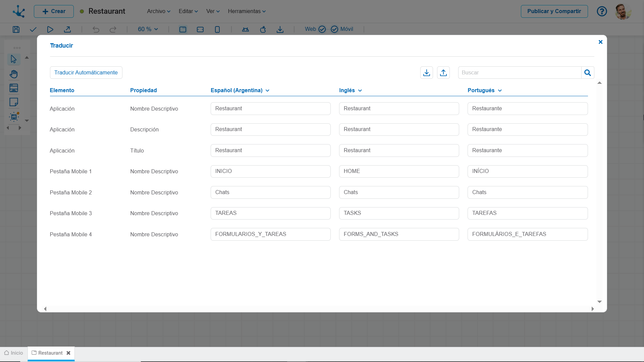Expand the Inglés column dropdown
Screen dimensions: 644x362
point(360,90)
